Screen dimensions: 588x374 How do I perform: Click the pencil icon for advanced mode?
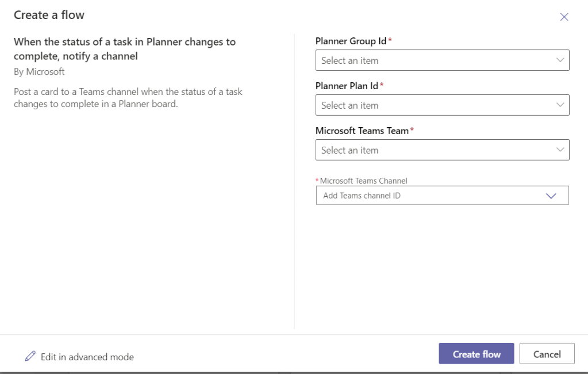30,356
